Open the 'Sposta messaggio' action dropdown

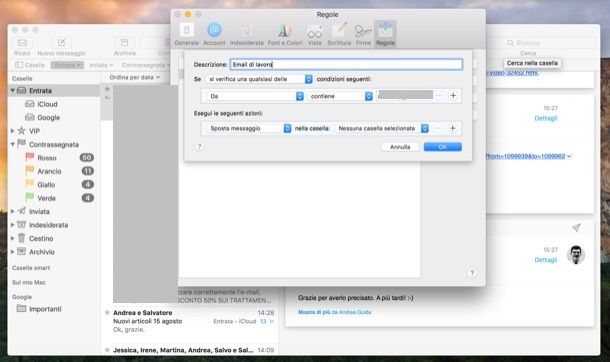[x=249, y=128]
